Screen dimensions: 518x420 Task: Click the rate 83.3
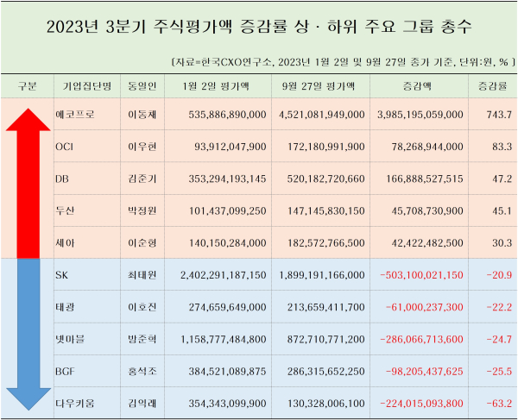[502, 147]
